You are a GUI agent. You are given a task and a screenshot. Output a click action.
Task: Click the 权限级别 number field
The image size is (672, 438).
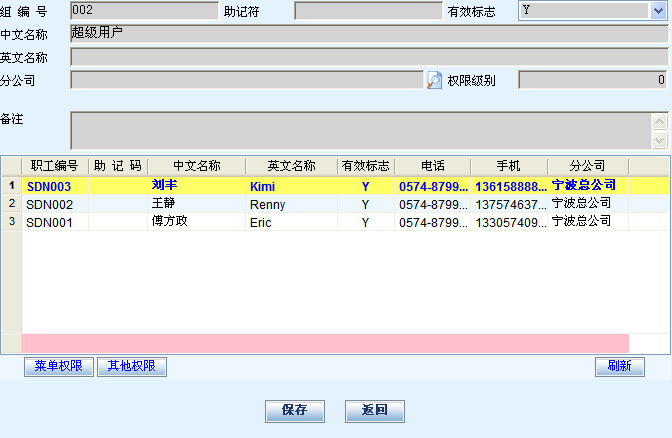[592, 80]
